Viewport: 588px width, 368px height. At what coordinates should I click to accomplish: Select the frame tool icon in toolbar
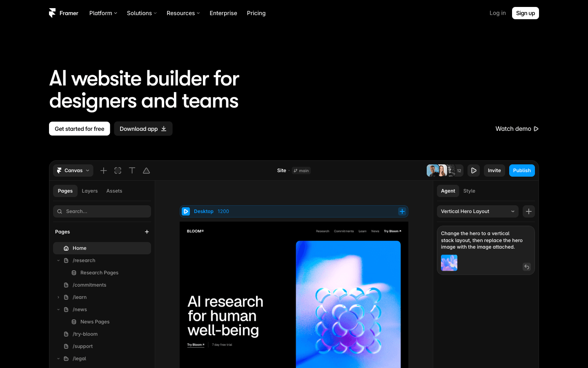pos(118,171)
